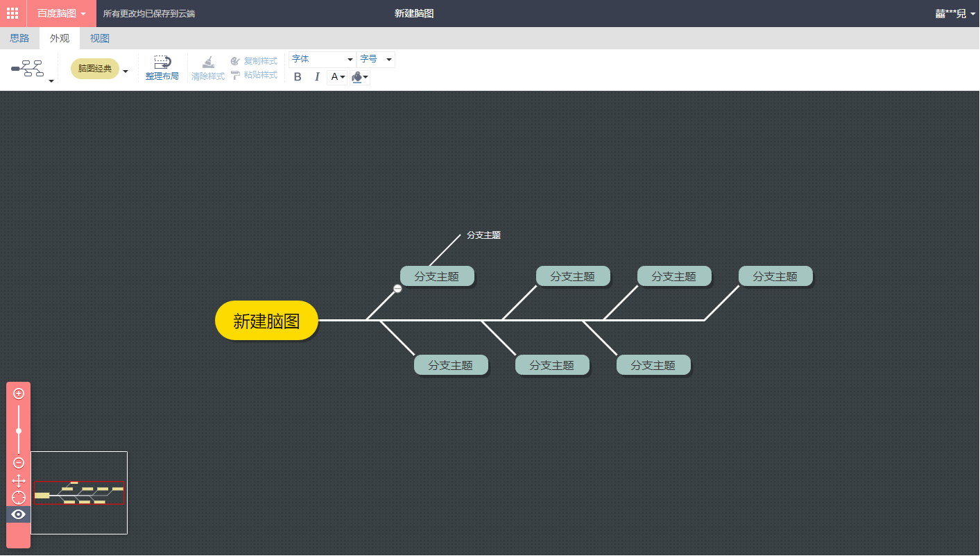The height and width of the screenshot is (556, 980).
Task: Toggle italic formatting
Action: (x=317, y=77)
